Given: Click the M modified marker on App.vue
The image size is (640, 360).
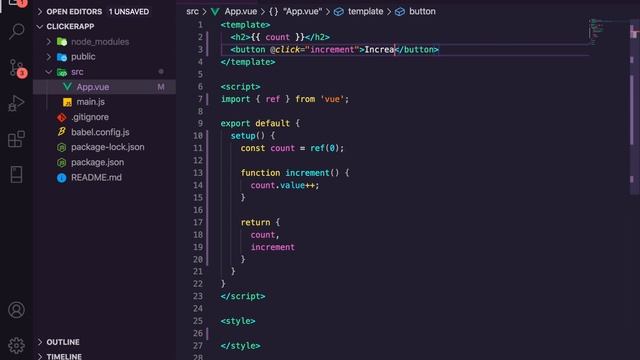Looking at the screenshot, I should click(x=161, y=87).
